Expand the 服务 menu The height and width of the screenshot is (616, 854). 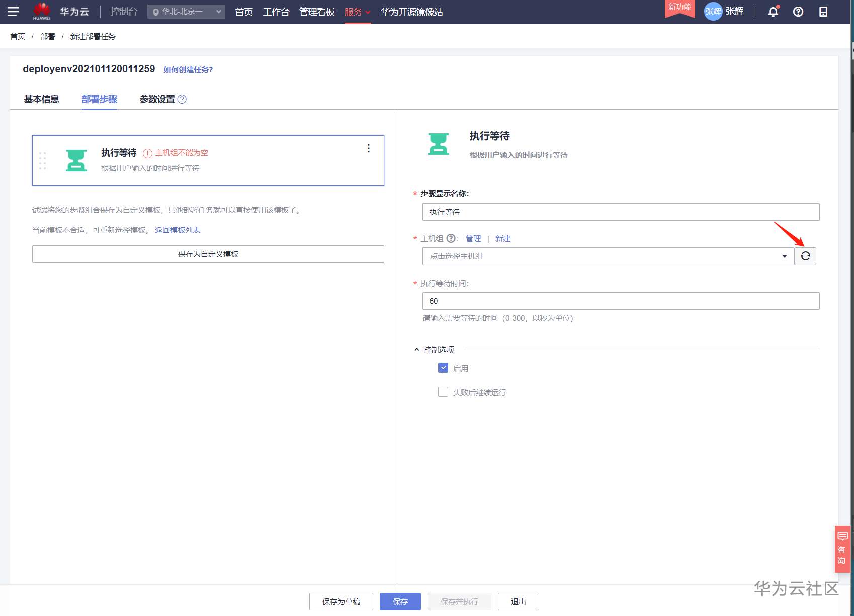pos(357,12)
